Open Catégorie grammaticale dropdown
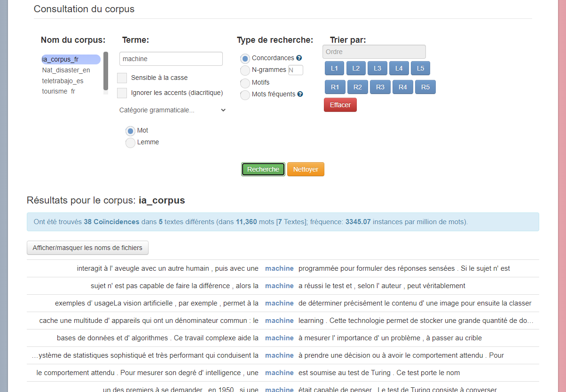 (x=173, y=110)
